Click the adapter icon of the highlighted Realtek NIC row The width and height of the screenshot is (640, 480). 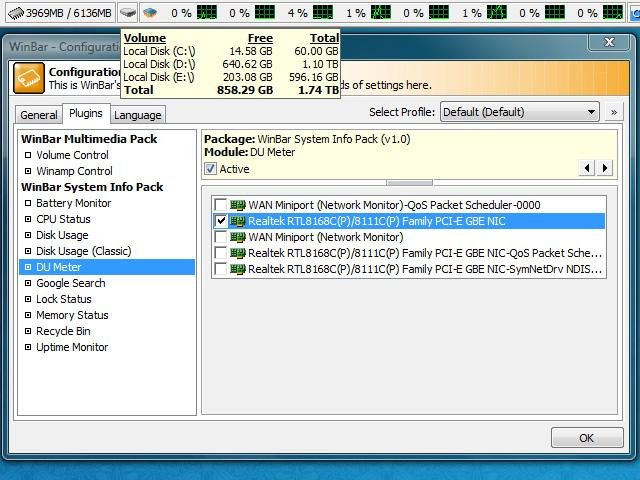click(x=238, y=221)
